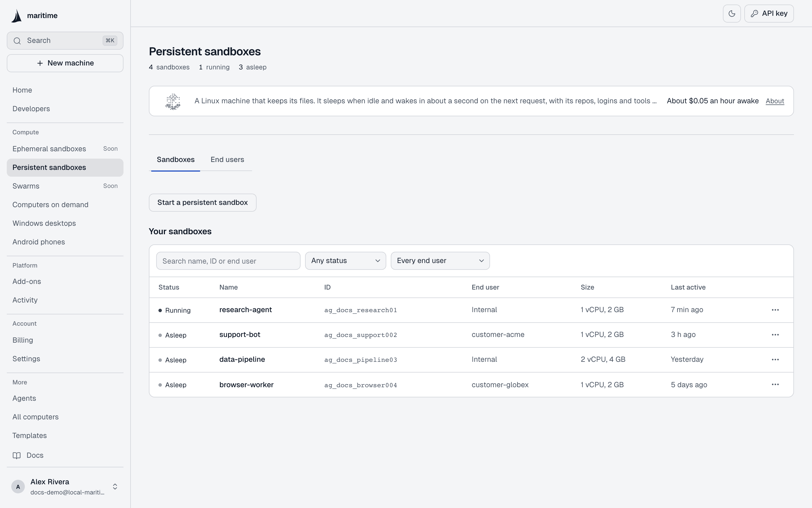The width and height of the screenshot is (812, 508).
Task: Open Android phones page
Action: (65, 242)
